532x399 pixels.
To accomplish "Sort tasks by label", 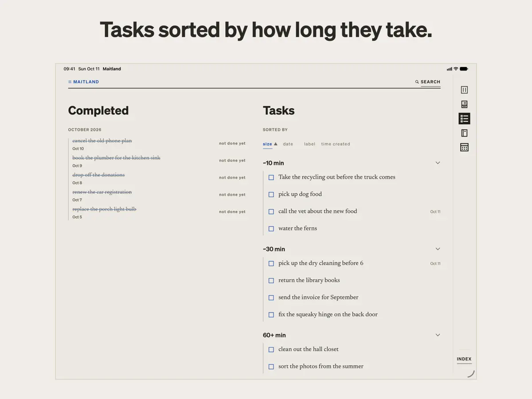I will pyautogui.click(x=310, y=144).
